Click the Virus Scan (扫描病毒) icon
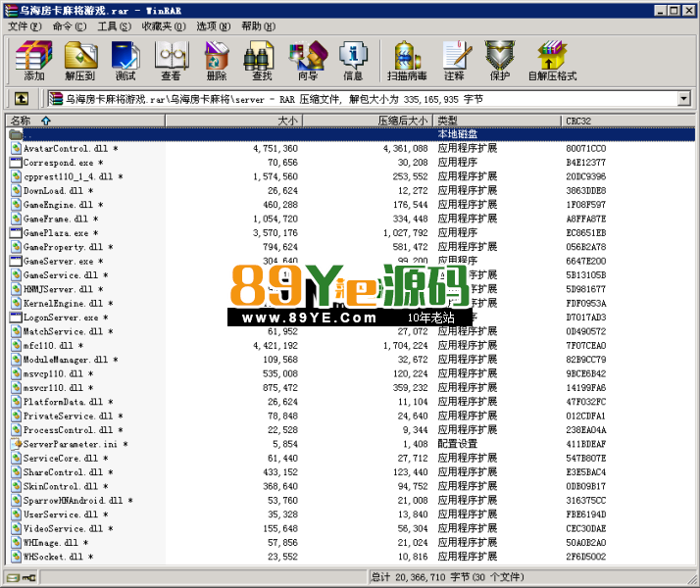This screenshot has height=588, width=700. pyautogui.click(x=407, y=61)
